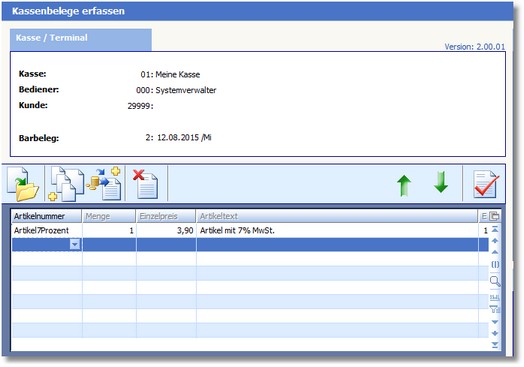Viewport: 524px width, 367px height.
Task: Click the Menge cell in highlighted row
Action: (x=109, y=244)
